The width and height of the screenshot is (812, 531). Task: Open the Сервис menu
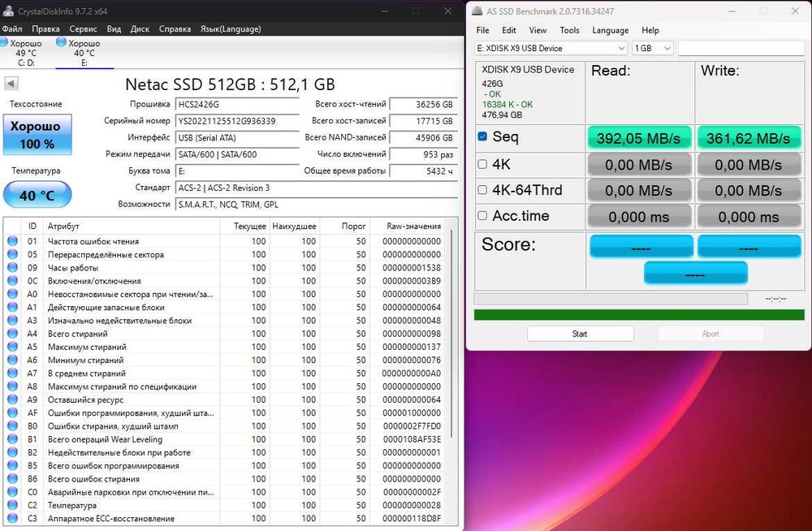(83, 29)
